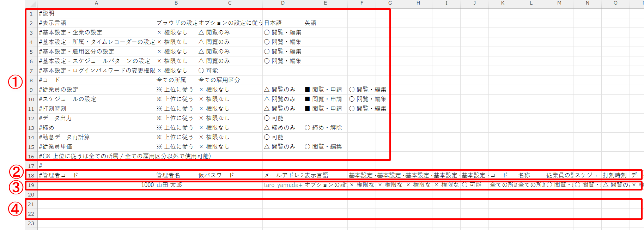
Task: Select the cell 'ブラウザの設定'
Action: [176, 23]
